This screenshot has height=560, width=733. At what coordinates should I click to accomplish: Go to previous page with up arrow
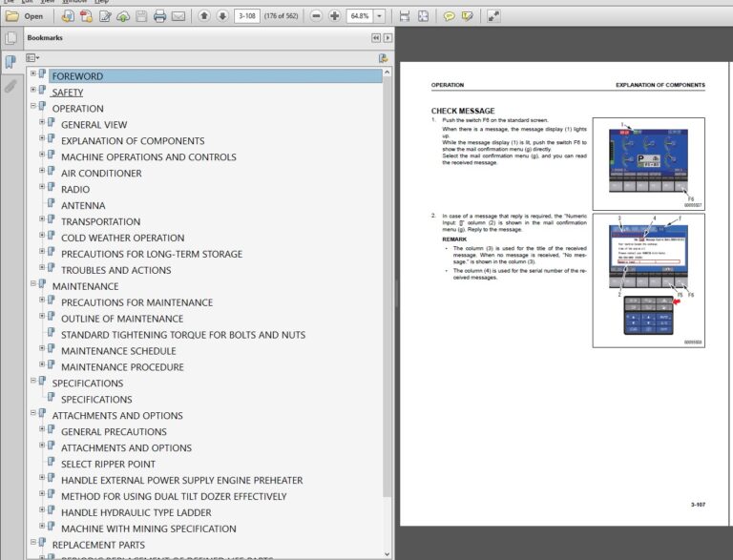pyautogui.click(x=204, y=16)
